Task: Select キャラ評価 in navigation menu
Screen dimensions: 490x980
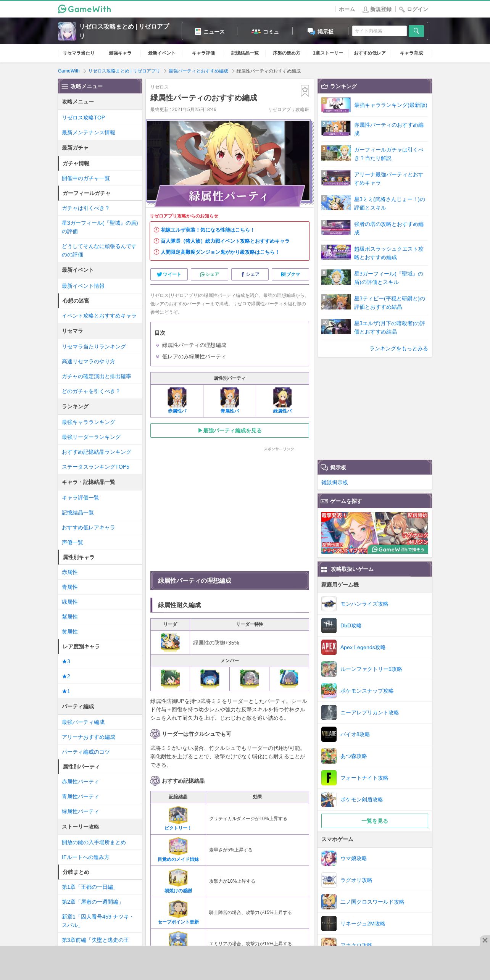Action: (x=203, y=53)
